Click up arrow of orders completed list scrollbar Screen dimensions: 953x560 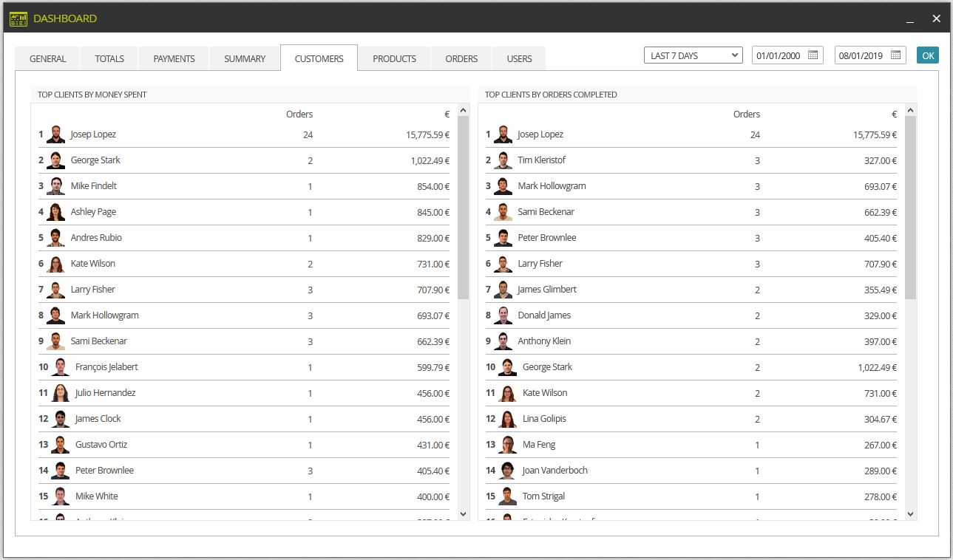[x=910, y=111]
